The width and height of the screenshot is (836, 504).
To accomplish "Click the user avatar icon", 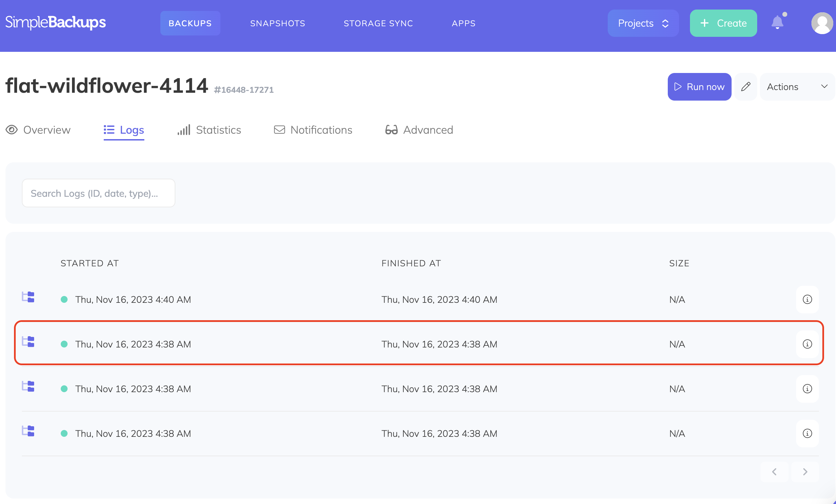I will pos(822,23).
